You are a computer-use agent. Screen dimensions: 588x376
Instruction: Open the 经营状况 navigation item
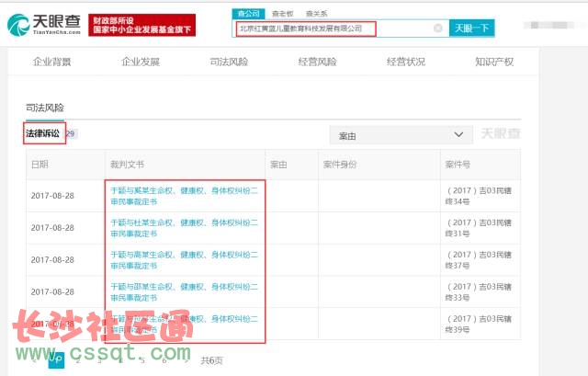click(x=406, y=62)
